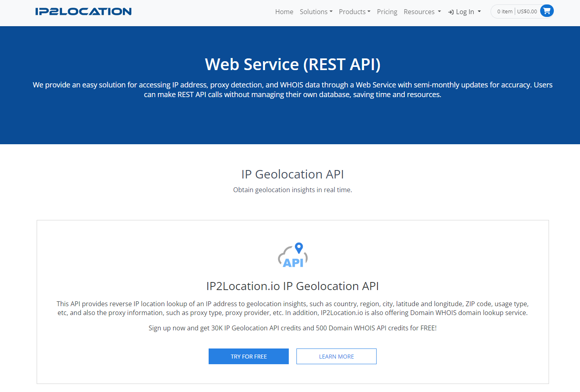The width and height of the screenshot is (580, 392).
Task: Expand the Products dropdown menu
Action: click(x=354, y=12)
